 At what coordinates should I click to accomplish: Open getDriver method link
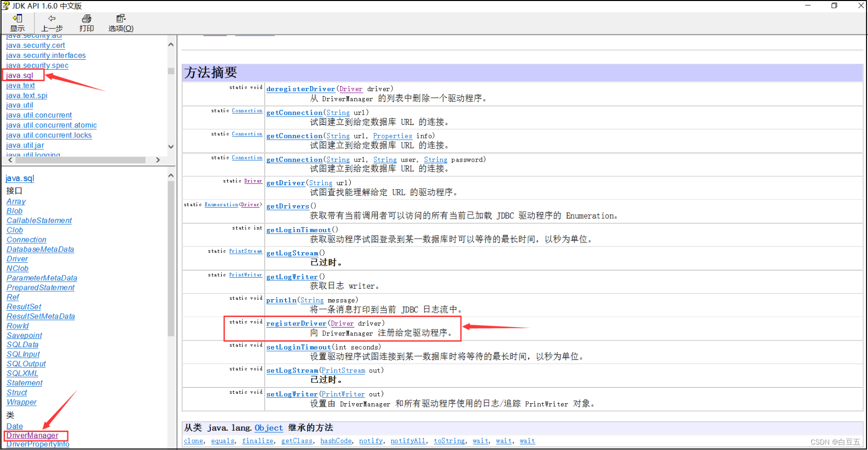[x=286, y=183]
